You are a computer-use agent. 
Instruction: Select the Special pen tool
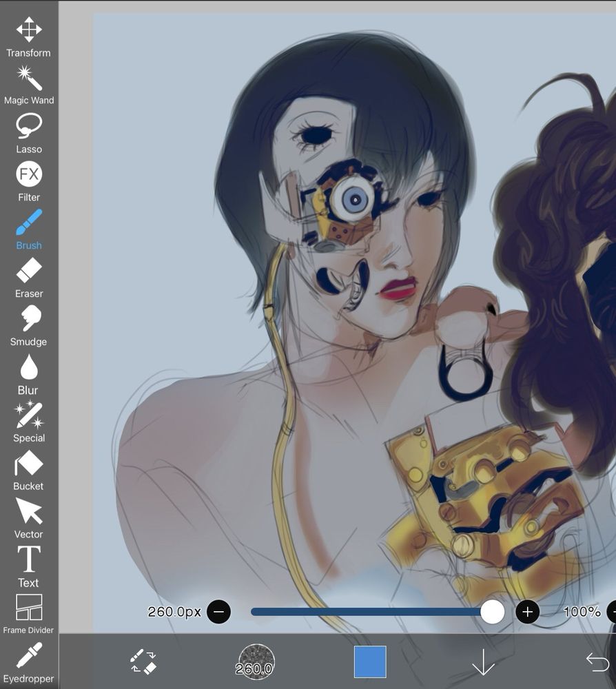click(28, 422)
